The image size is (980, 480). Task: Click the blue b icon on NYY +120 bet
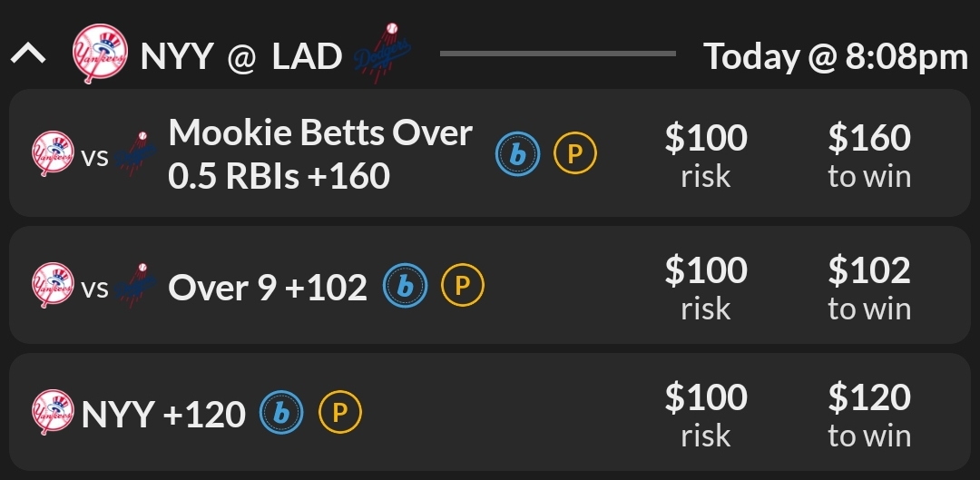(282, 414)
